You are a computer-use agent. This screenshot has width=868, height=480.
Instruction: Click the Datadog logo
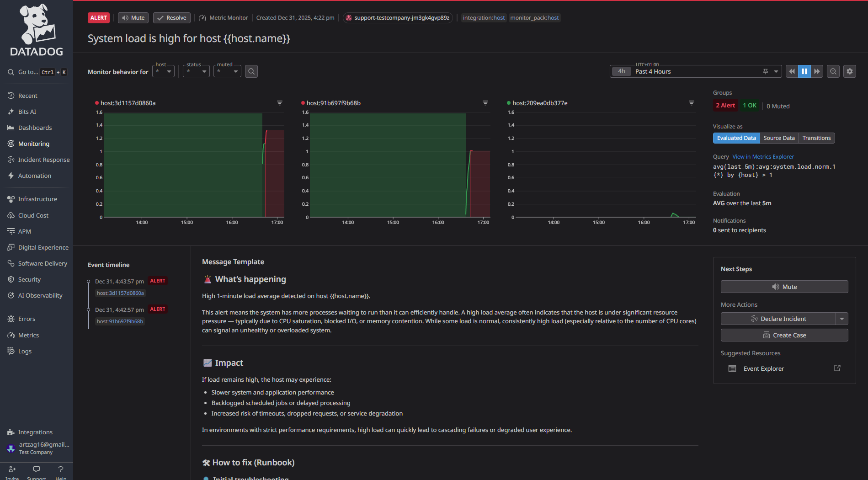pos(37,30)
